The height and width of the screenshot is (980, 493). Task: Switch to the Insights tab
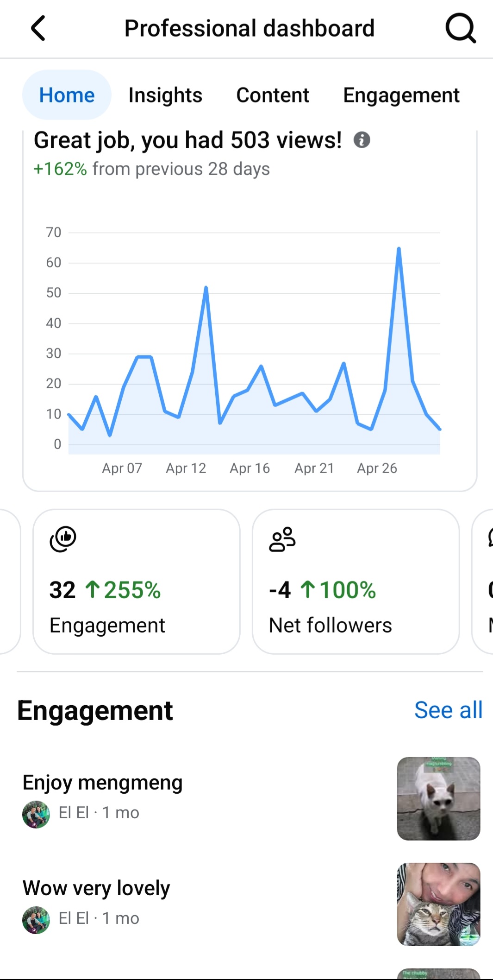165,95
